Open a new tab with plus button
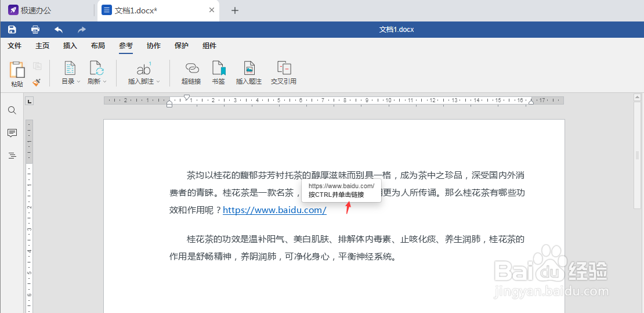 [x=235, y=10]
